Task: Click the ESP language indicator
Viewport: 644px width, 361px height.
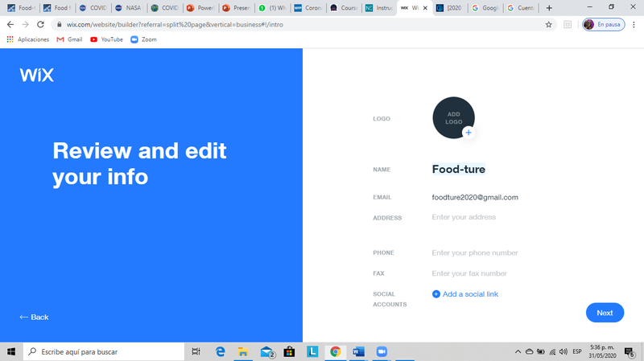Action: click(x=577, y=351)
